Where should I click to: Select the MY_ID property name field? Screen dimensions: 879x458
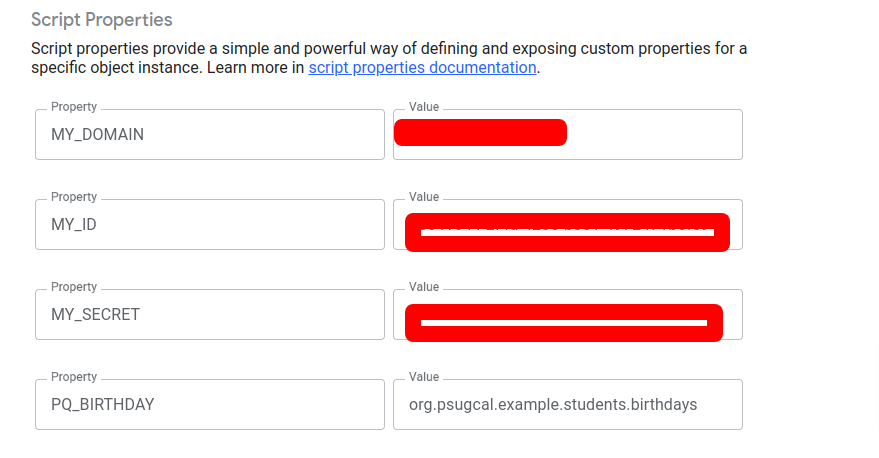[x=209, y=224]
